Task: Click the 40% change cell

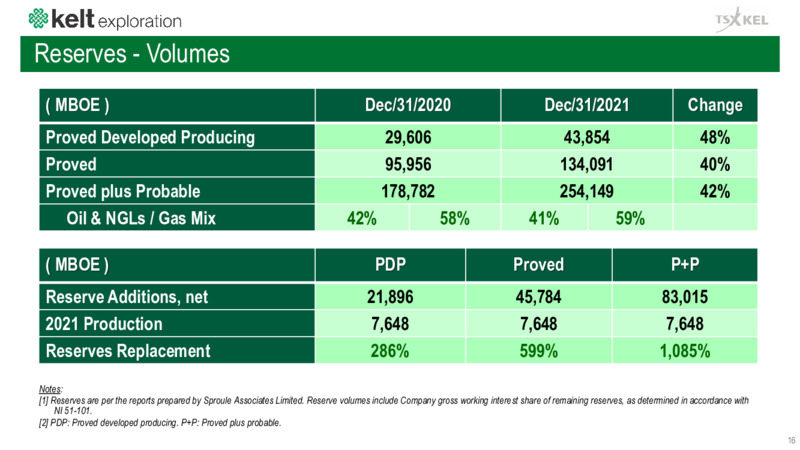Action: tap(715, 164)
